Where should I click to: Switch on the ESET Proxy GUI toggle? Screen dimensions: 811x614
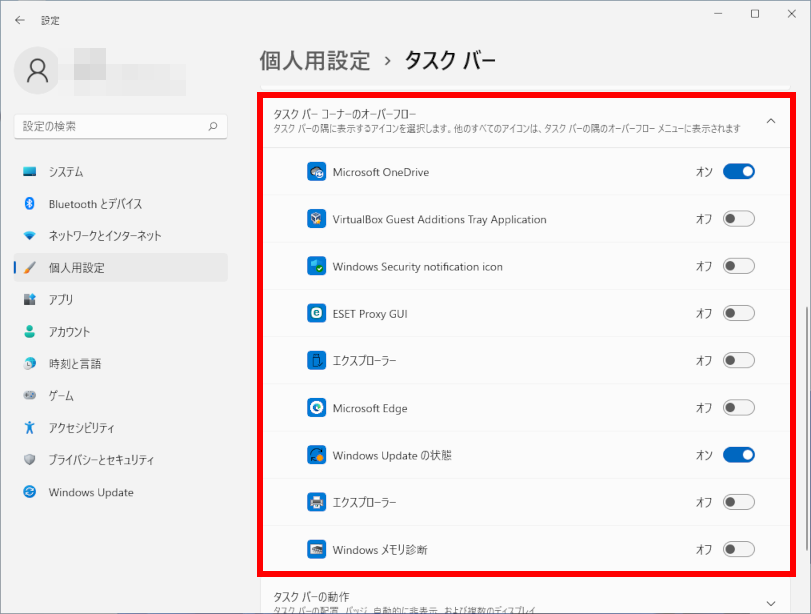click(739, 313)
